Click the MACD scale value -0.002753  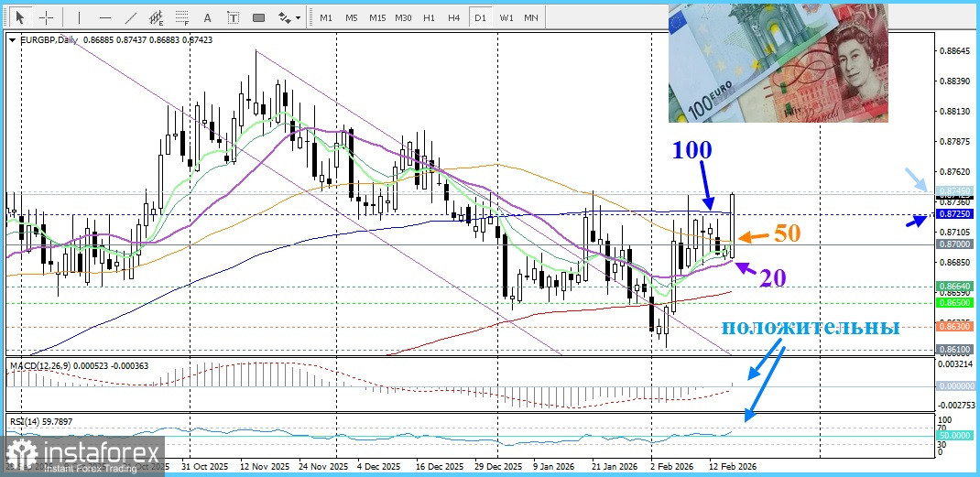point(954,406)
